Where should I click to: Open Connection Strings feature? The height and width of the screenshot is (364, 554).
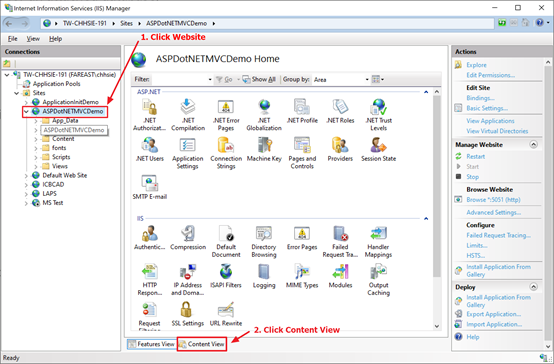click(226, 153)
